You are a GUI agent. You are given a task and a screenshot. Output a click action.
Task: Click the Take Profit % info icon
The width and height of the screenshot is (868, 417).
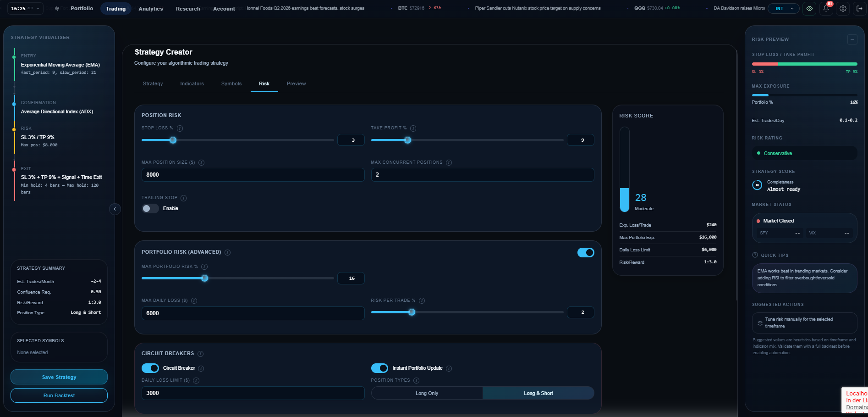tap(413, 128)
